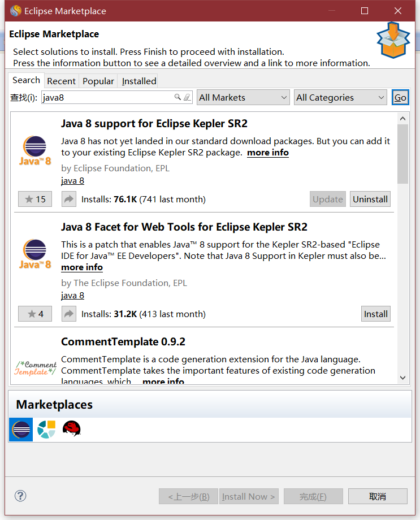Select the Eclipse marketplace icon
The image size is (420, 520).
21,430
